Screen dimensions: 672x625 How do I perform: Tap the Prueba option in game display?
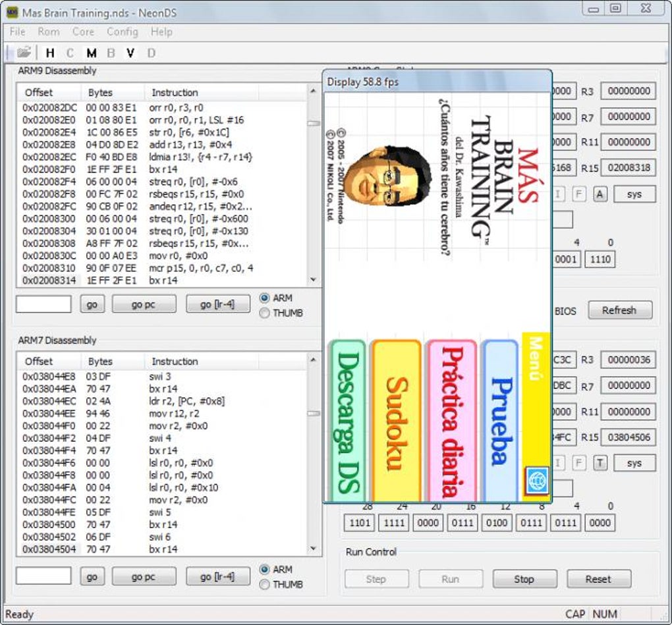pyautogui.click(x=500, y=421)
